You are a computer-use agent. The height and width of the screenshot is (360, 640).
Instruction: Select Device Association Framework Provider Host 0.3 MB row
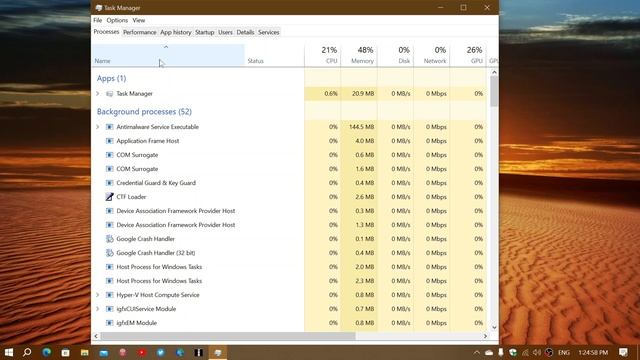(289, 211)
